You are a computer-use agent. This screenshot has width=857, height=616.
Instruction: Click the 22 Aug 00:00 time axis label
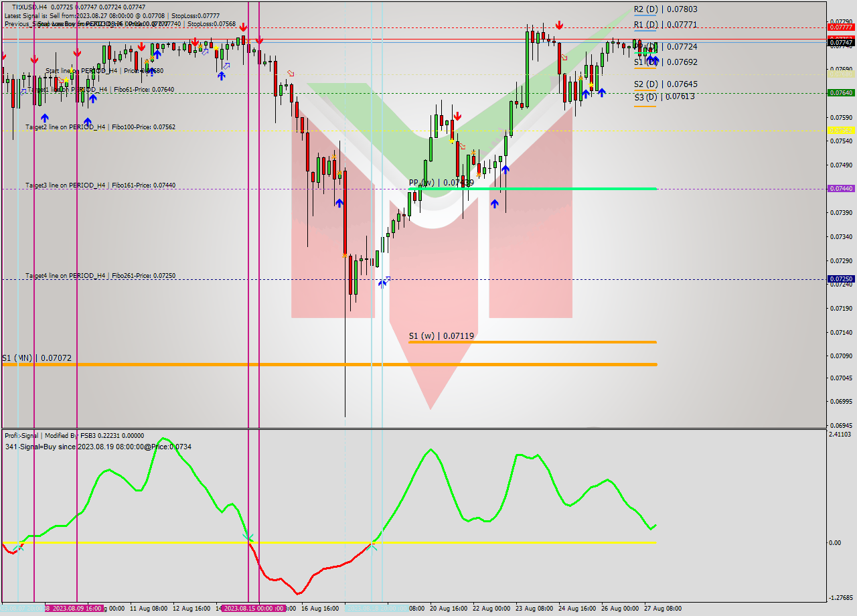(491, 609)
